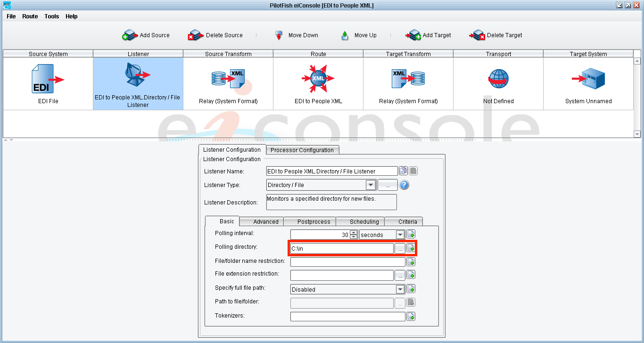Screen dimensions: 644x343
Task: Click expression icon for Specify full file path
Action: click(411, 289)
